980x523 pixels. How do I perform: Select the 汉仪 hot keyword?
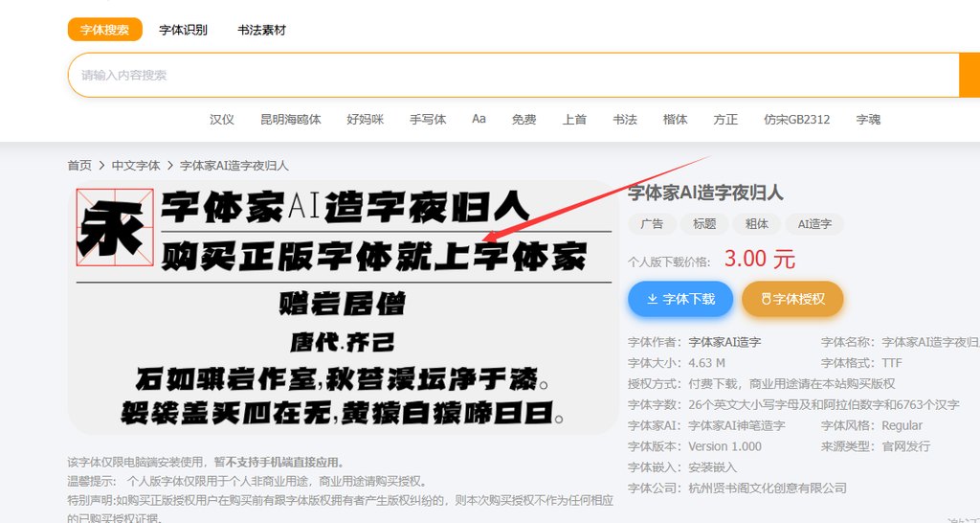[x=222, y=120]
